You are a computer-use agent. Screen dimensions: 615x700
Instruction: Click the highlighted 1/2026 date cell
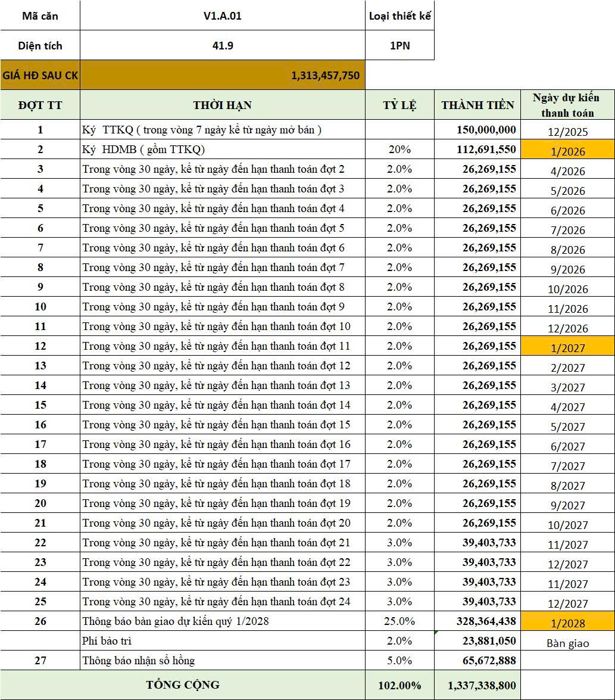(x=567, y=150)
